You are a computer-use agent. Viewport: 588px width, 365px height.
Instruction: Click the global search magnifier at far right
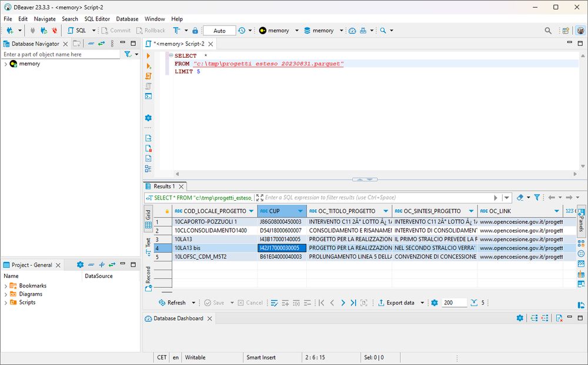pyautogui.click(x=548, y=31)
